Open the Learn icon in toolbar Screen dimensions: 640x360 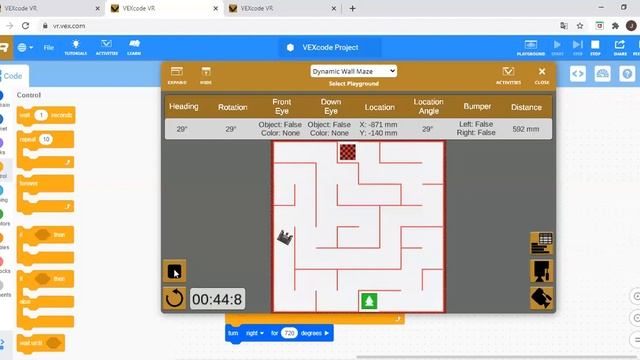(x=134, y=47)
